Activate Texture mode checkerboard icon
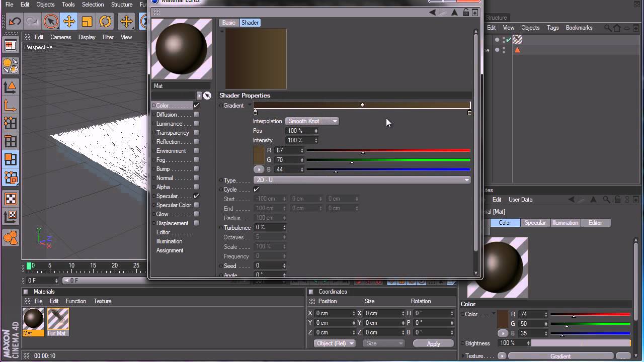Screen dimensions: 644x362 point(11,199)
